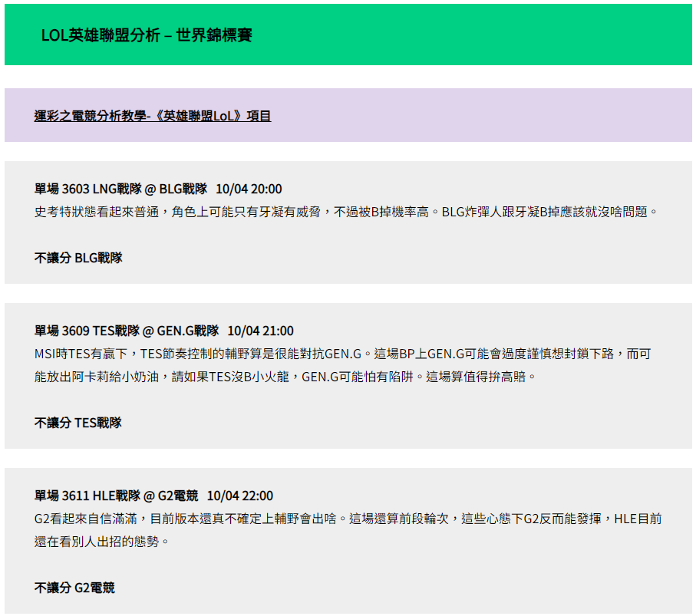
Task: Click the 10/04 20:00 match time
Action: click(x=249, y=189)
